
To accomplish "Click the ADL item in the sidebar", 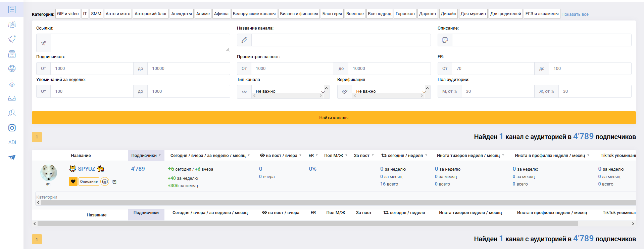I will coord(13,142).
